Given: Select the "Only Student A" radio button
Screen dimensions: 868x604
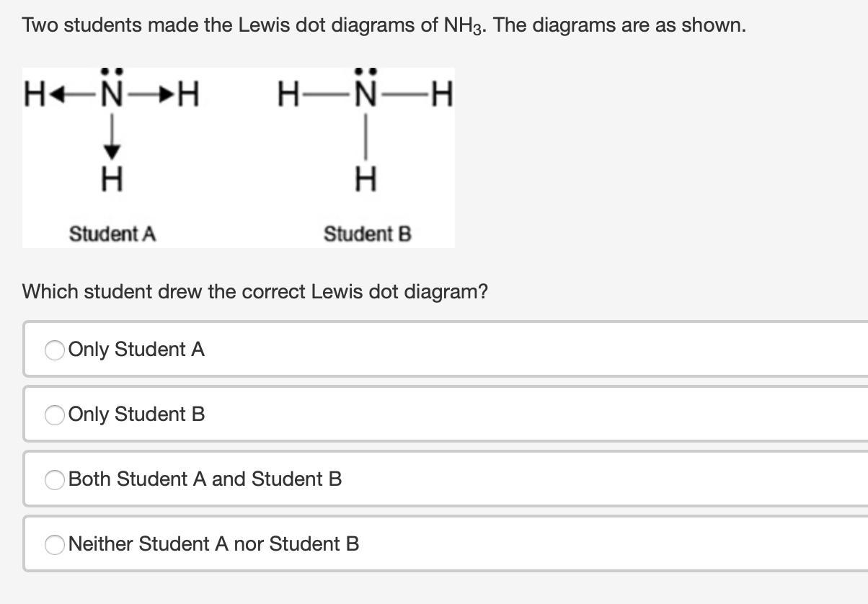Looking at the screenshot, I should pos(55,350).
